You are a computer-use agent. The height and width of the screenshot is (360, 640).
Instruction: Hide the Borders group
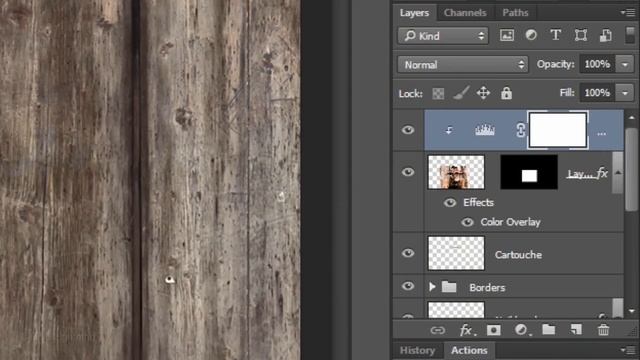point(408,287)
